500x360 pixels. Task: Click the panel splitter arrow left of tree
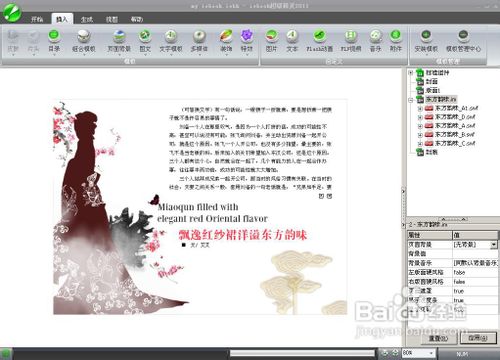tap(403, 191)
